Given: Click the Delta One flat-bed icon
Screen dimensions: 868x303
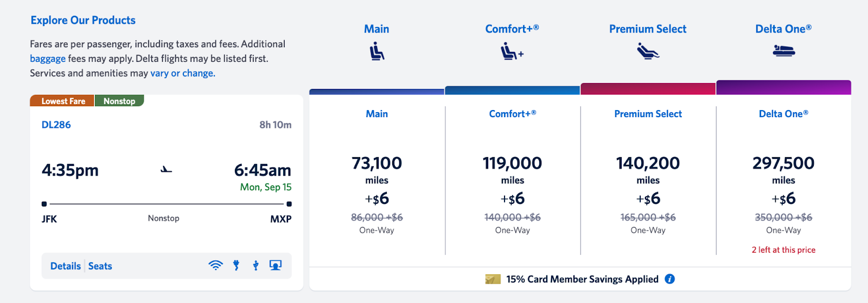Looking at the screenshot, I should pos(783,51).
